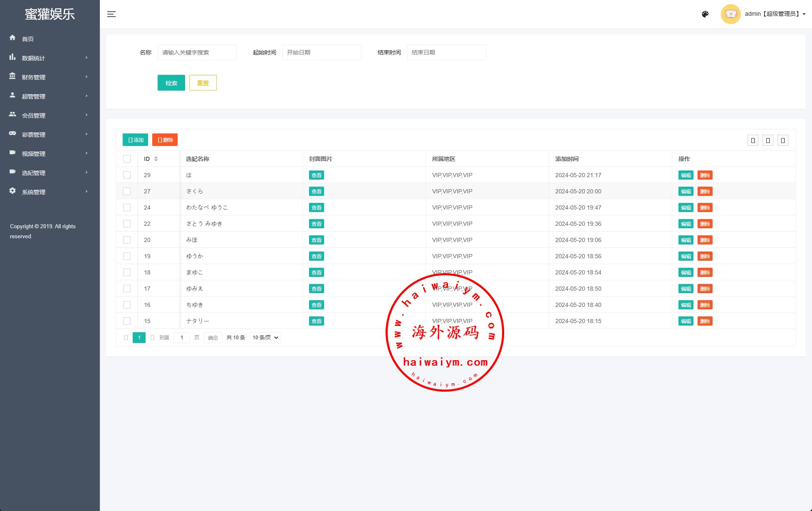Image resolution: width=812 pixels, height=511 pixels.
Task: Click the bar chart icon for 数据统计
Action: (x=12, y=57)
